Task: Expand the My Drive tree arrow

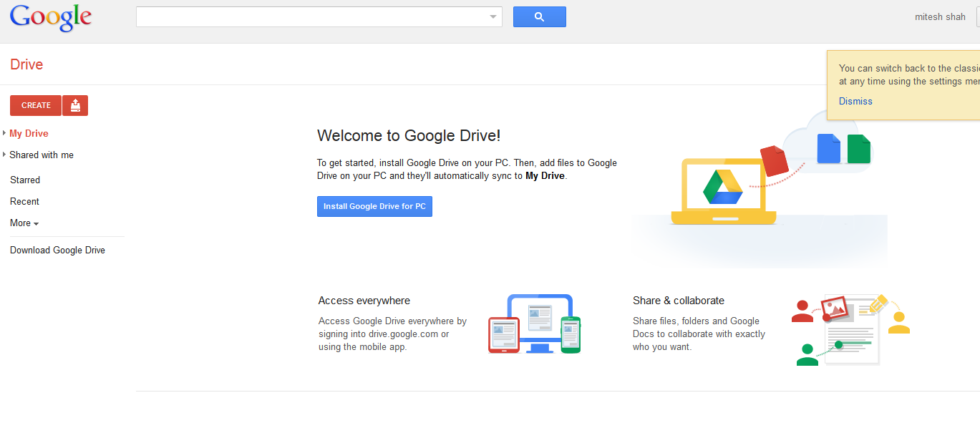Action: click(4, 133)
